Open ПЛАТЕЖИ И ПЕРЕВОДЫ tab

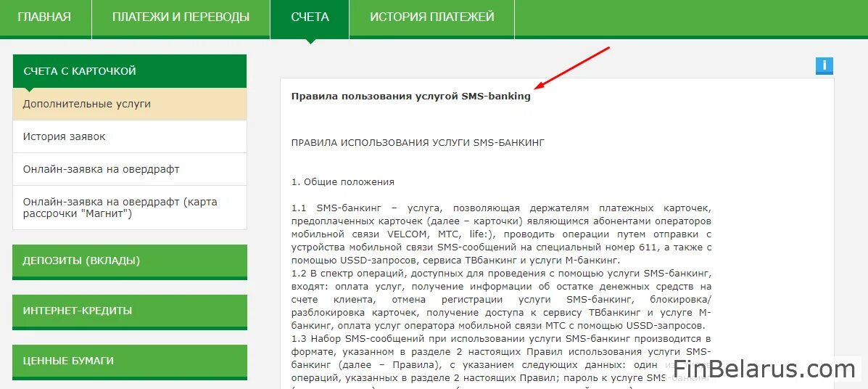pos(181,17)
